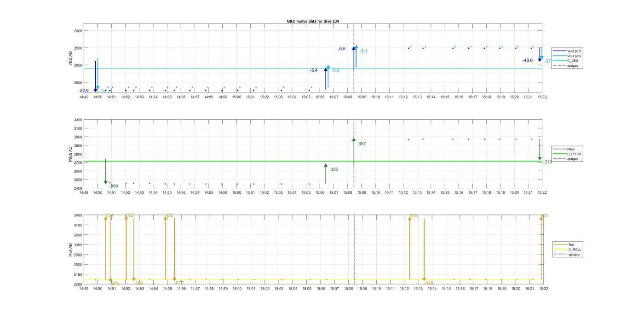Click the apogee dashed line in Roll plot
Screen dimensions: 644x319
tap(355, 249)
